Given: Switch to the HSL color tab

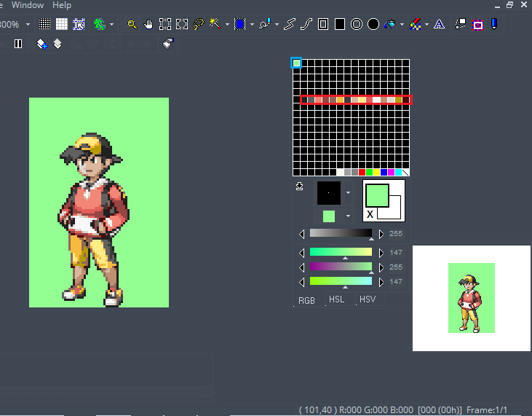Looking at the screenshot, I should 336,299.
